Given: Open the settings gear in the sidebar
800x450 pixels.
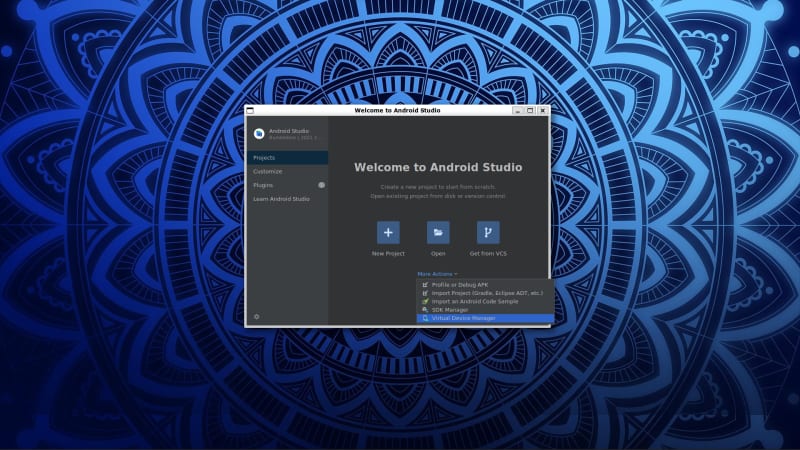Looking at the screenshot, I should tap(256, 317).
